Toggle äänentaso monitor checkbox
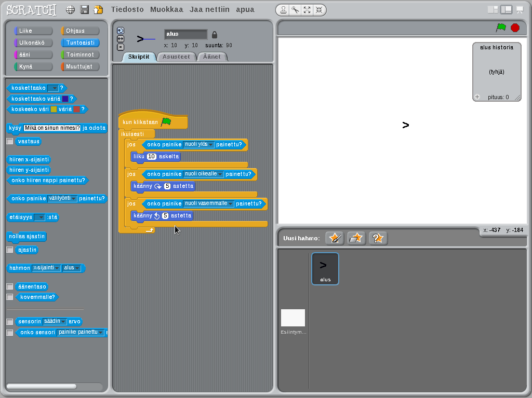 pyautogui.click(x=10, y=286)
